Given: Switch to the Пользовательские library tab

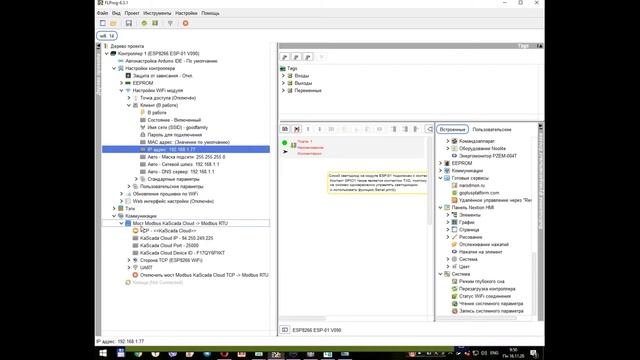Looking at the screenshot, I should (x=492, y=129).
